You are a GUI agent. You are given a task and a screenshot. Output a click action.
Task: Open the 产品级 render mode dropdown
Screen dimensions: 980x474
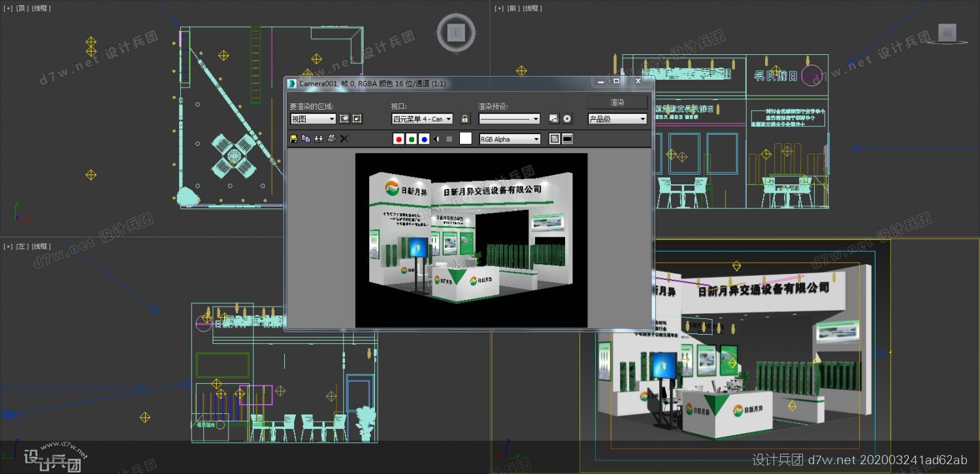[617, 119]
